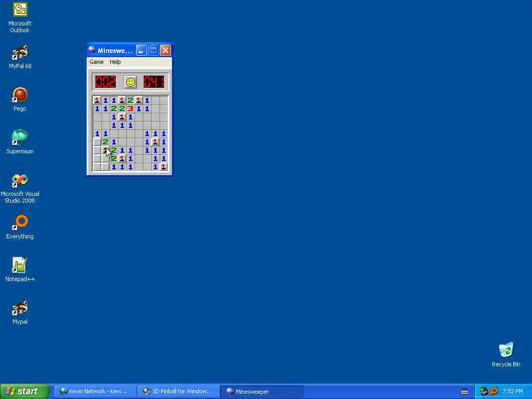Click the covered square in the board's bottom-left corner
Image resolution: width=532 pixels, height=399 pixels.
click(x=97, y=167)
